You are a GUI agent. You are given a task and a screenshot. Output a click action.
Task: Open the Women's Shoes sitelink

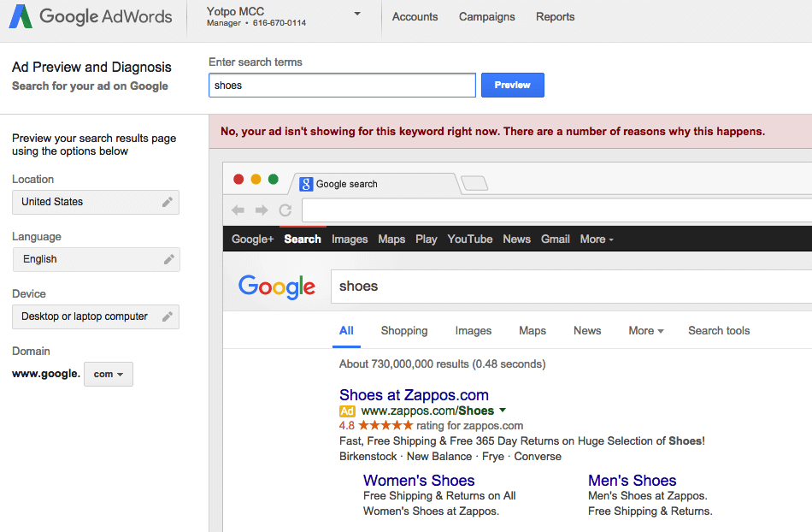[418, 480]
